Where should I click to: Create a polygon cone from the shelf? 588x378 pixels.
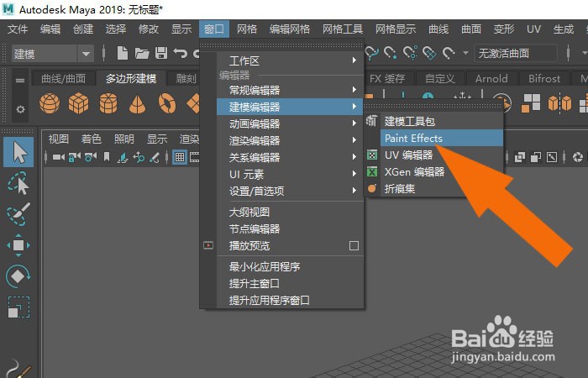point(137,104)
